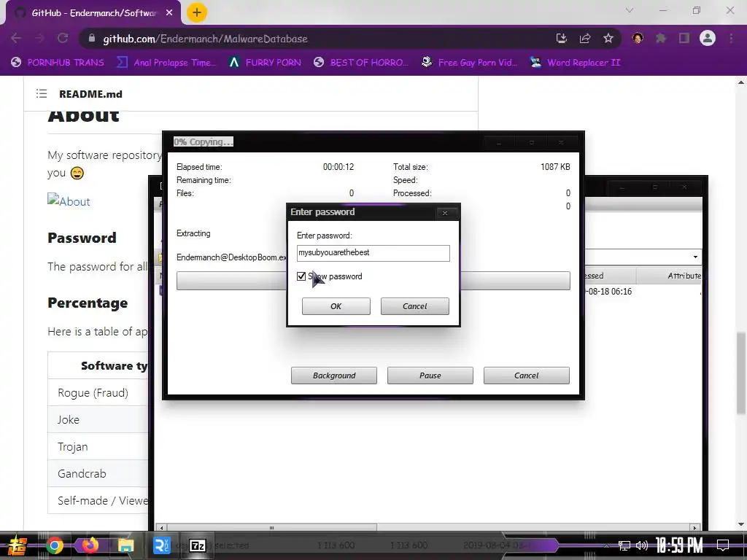Image resolution: width=747 pixels, height=560 pixels.
Task: Click the Percentage heading in README
Action: (88, 303)
